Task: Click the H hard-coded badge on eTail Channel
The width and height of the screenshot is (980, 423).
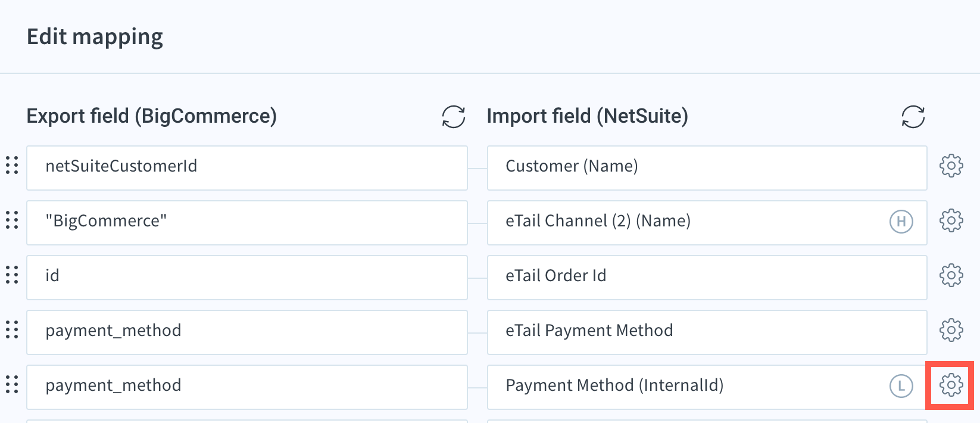Action: [x=901, y=222]
